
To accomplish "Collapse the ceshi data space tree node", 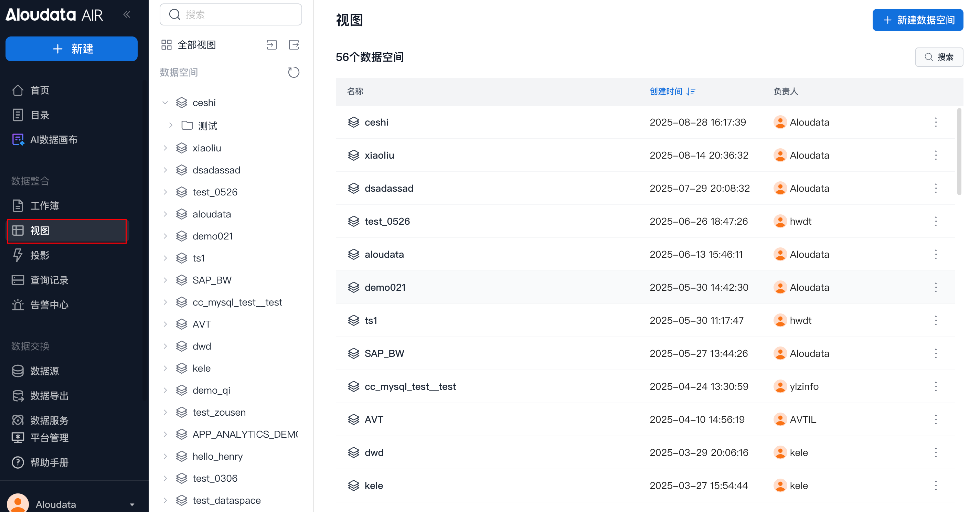I will click(x=165, y=103).
